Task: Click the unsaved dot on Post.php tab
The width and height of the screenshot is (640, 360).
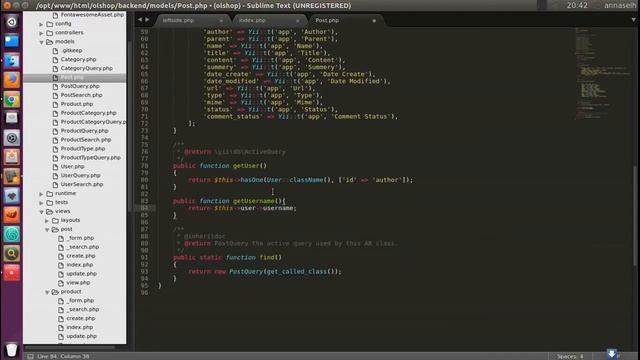Action: tap(374, 20)
